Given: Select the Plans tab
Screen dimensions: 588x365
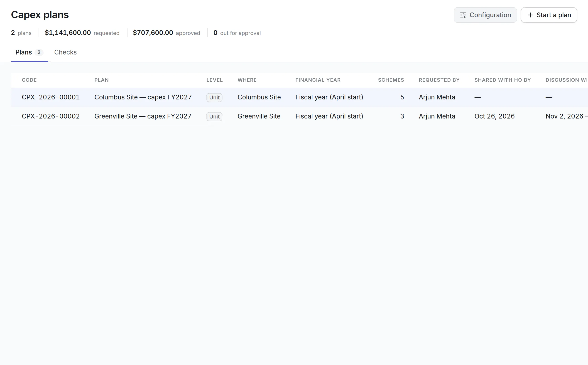Looking at the screenshot, I should click(x=29, y=52).
